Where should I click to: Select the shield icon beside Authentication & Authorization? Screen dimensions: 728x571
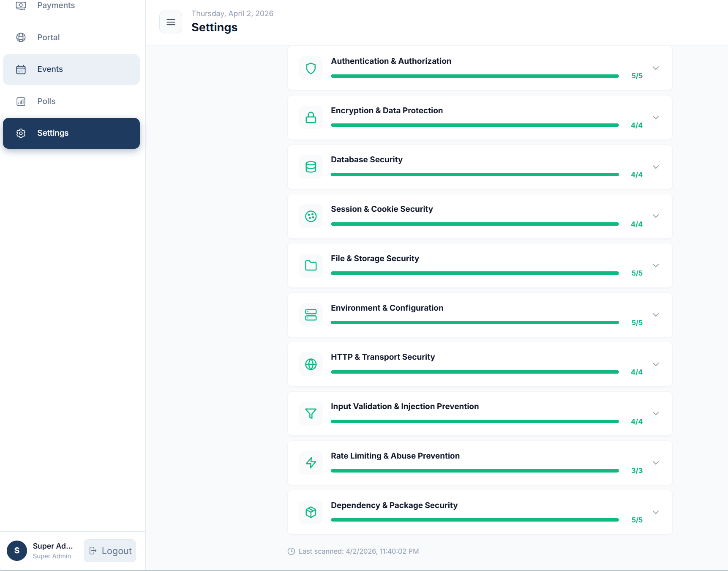coord(311,68)
